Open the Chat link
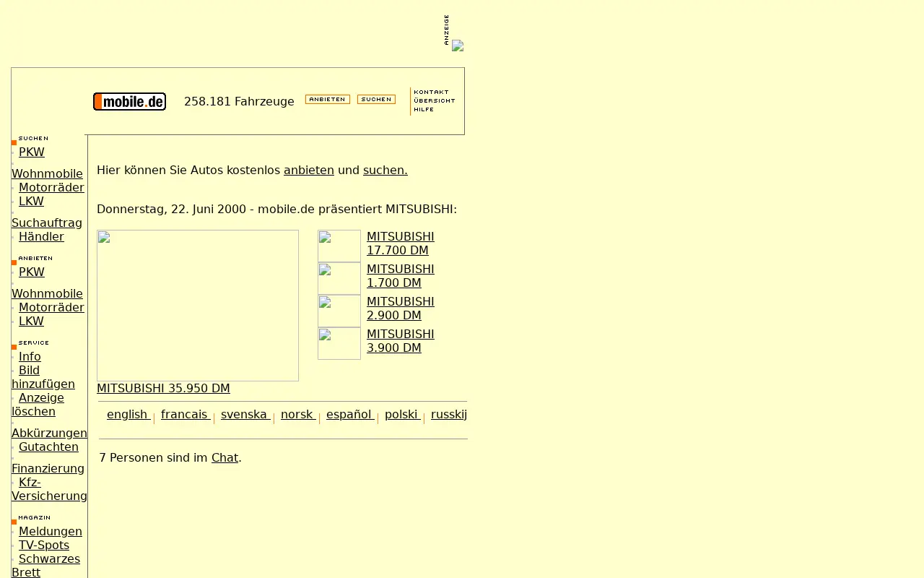The width and height of the screenshot is (924, 578). click(225, 458)
